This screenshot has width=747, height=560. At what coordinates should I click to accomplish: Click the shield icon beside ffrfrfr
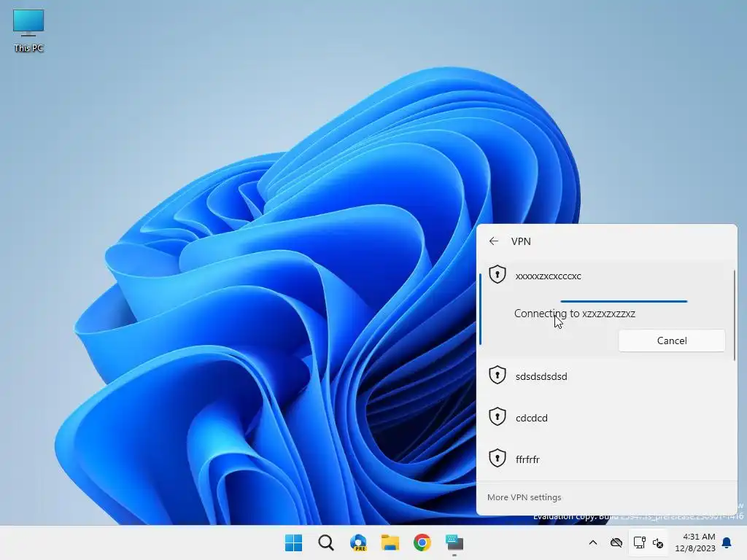pyautogui.click(x=498, y=458)
